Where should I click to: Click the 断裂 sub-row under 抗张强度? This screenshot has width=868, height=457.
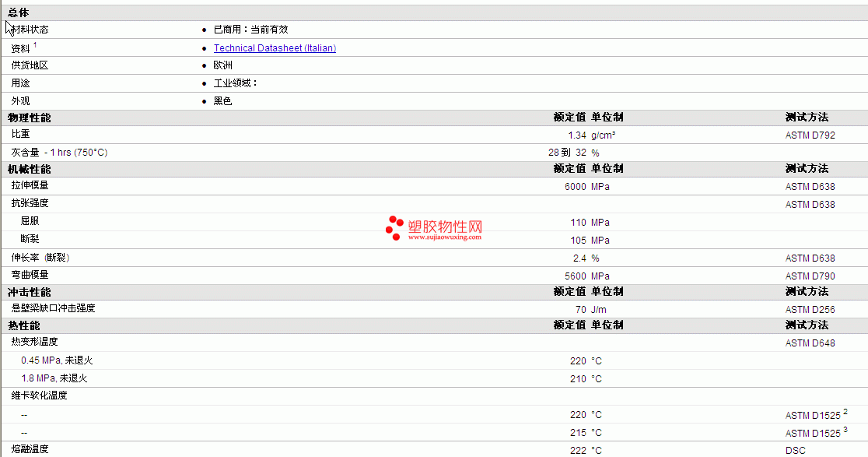point(30,239)
